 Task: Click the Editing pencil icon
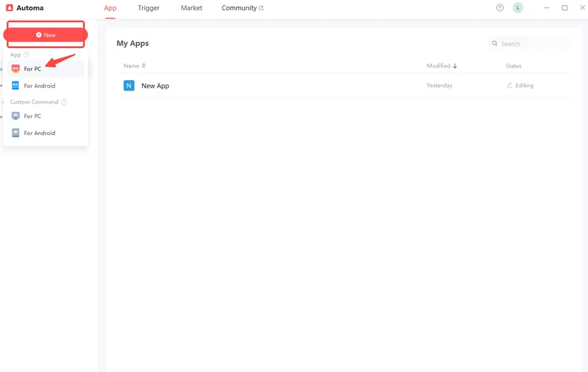tap(509, 85)
